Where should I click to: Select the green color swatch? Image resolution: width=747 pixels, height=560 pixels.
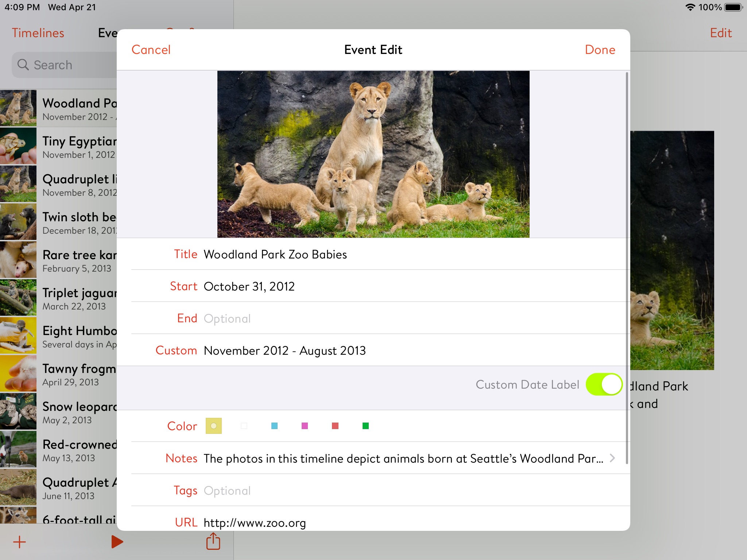pos(366,427)
